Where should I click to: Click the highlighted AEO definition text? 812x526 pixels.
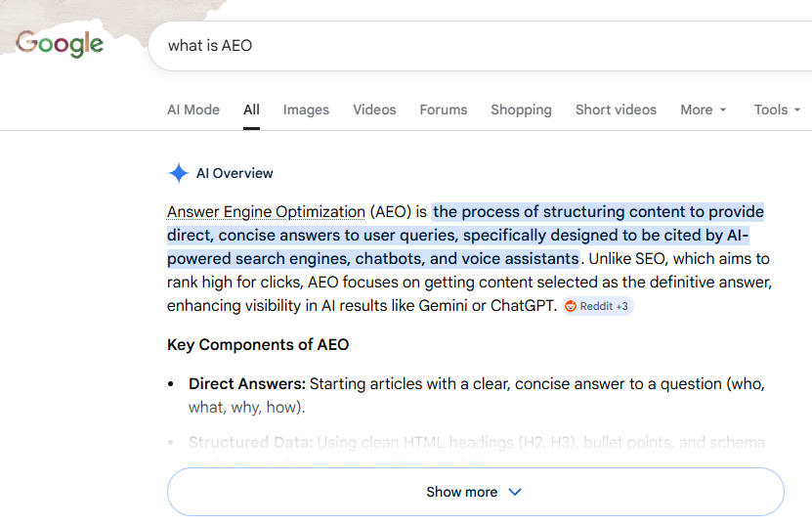pyautogui.click(x=465, y=236)
